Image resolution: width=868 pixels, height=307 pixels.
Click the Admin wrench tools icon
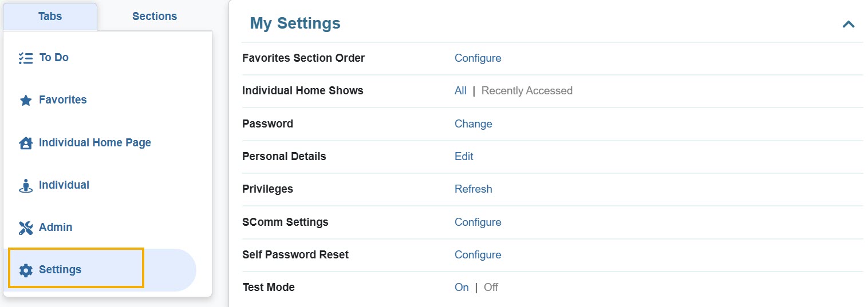26,228
